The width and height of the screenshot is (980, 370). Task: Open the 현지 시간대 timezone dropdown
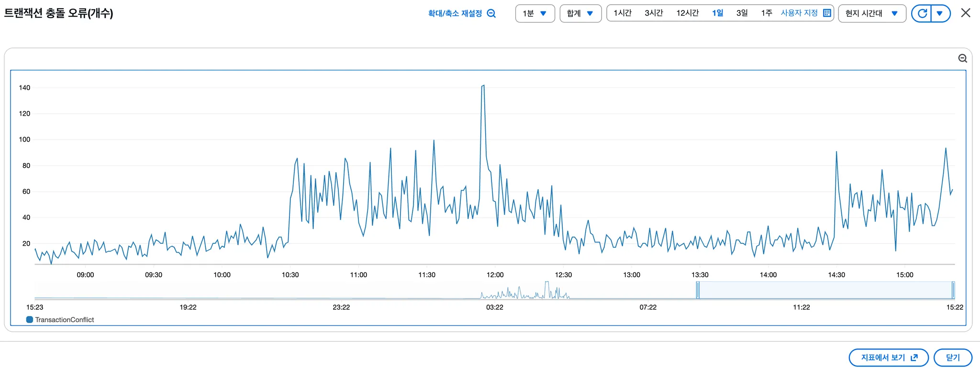pos(872,13)
